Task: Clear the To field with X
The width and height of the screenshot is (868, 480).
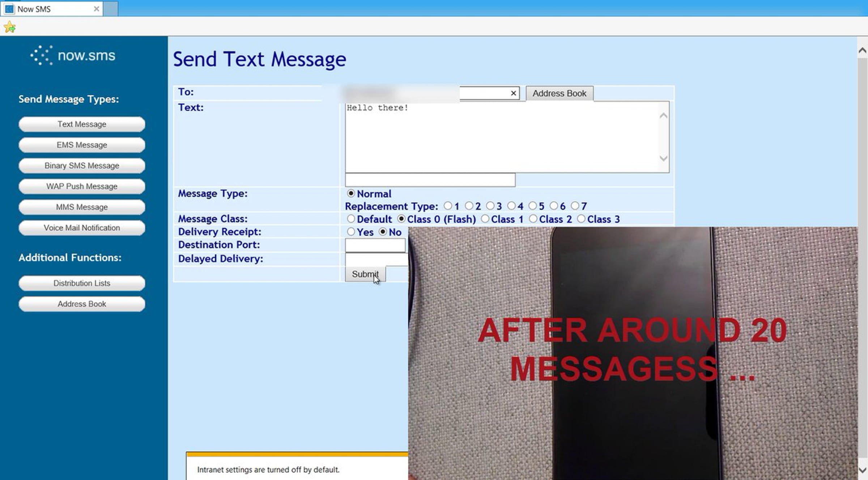Action: point(513,93)
